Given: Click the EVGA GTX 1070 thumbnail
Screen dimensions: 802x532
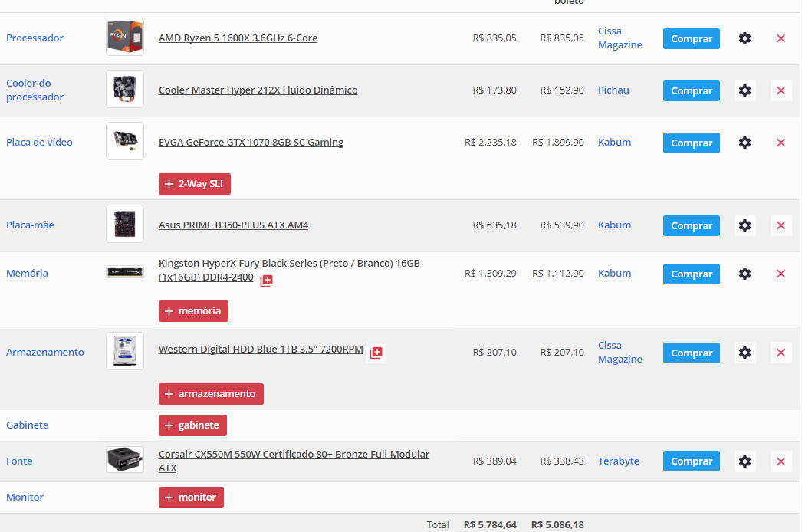Looking at the screenshot, I should [x=125, y=141].
